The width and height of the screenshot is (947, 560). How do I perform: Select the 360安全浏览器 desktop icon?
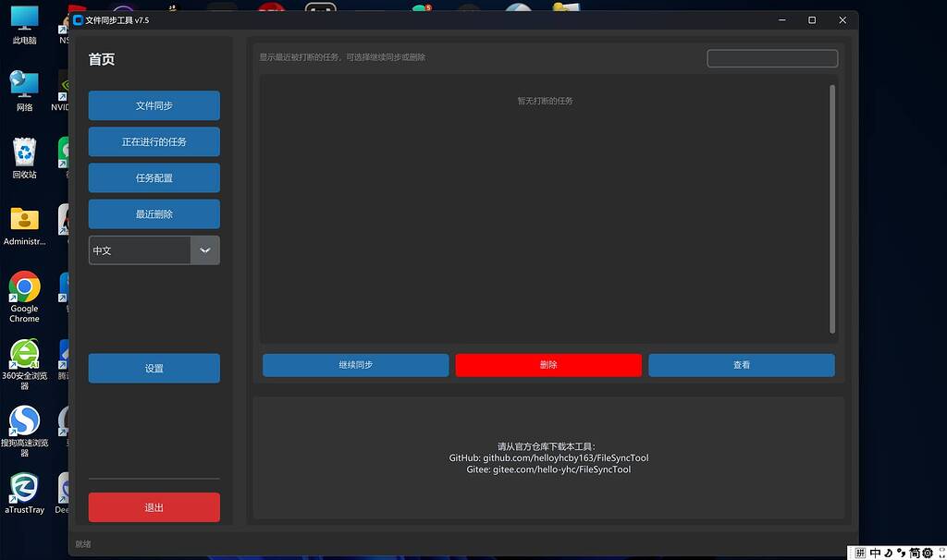(x=25, y=364)
